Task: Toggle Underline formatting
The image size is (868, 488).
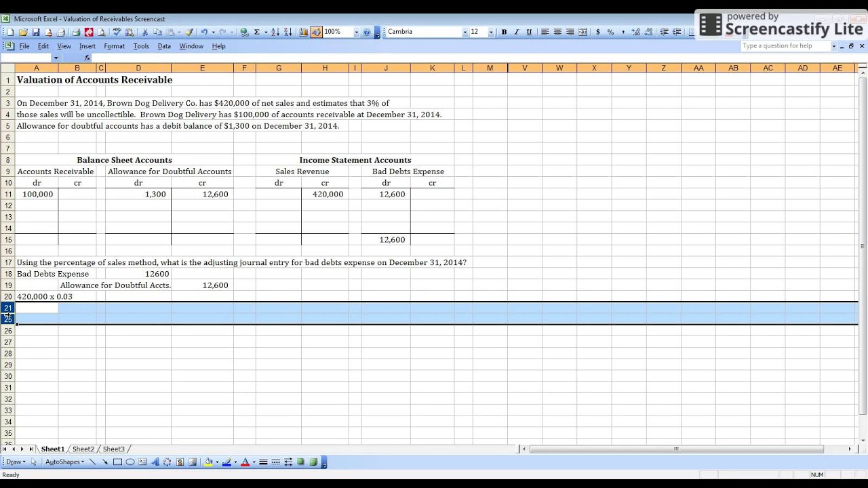Action: pos(529,32)
